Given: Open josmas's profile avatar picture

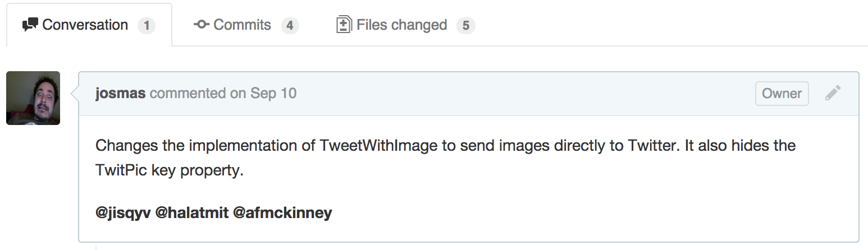Looking at the screenshot, I should [x=33, y=98].
